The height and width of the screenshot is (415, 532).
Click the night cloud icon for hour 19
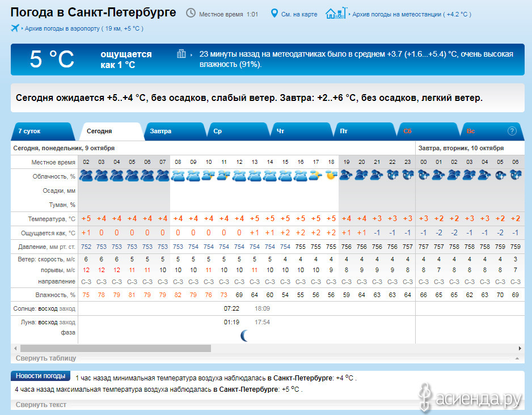click(x=346, y=175)
